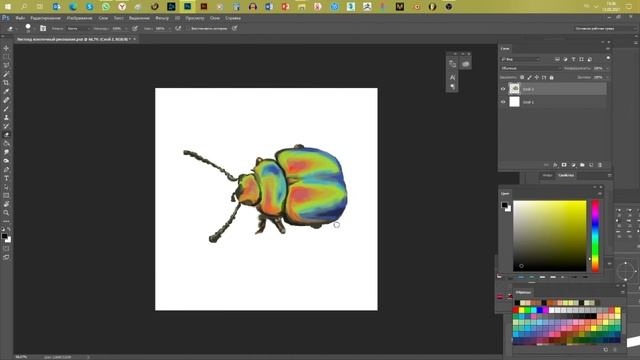This screenshot has width=640, height=360.
Task: Select the Move tool
Action: point(6,48)
